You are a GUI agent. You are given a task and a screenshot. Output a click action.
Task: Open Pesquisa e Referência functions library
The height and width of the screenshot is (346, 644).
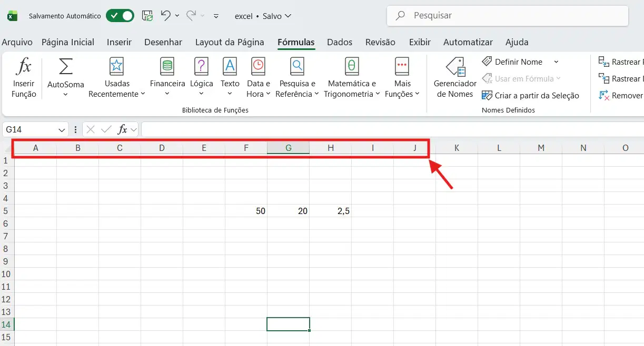click(298, 78)
